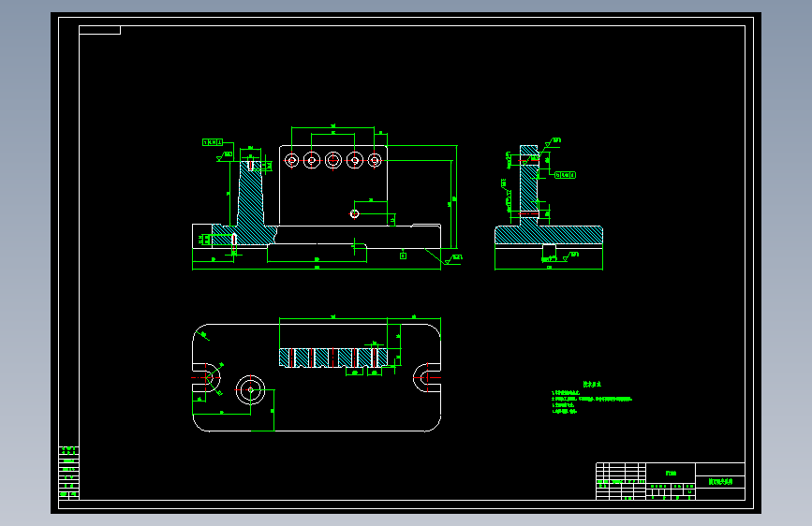This screenshot has width=812, height=526.
Task: Select the geometric tolerance frame left of the front view
Action: click(213, 142)
